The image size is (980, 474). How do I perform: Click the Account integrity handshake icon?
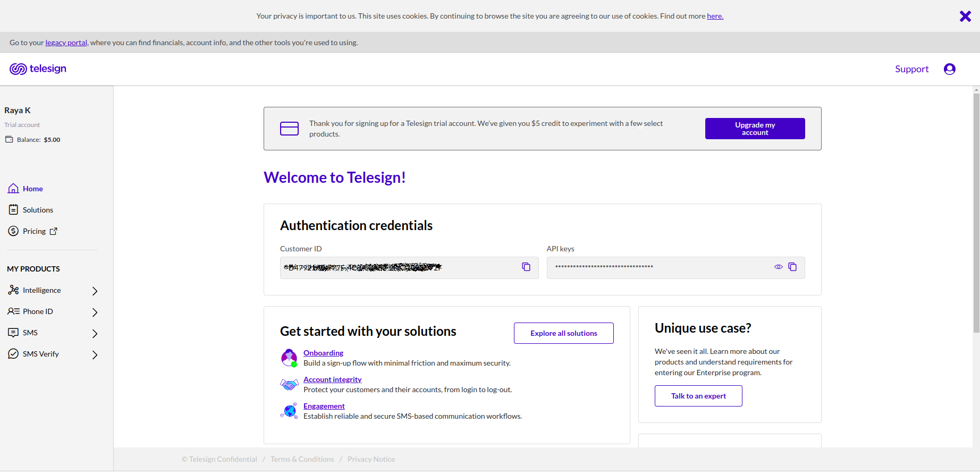289,384
